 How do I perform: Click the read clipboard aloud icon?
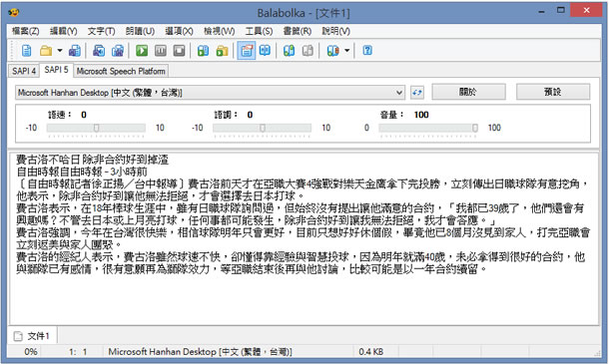(x=203, y=51)
